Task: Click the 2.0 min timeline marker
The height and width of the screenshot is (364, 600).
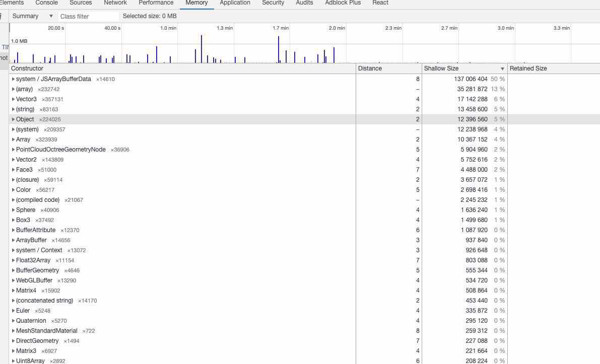Action: click(337, 28)
